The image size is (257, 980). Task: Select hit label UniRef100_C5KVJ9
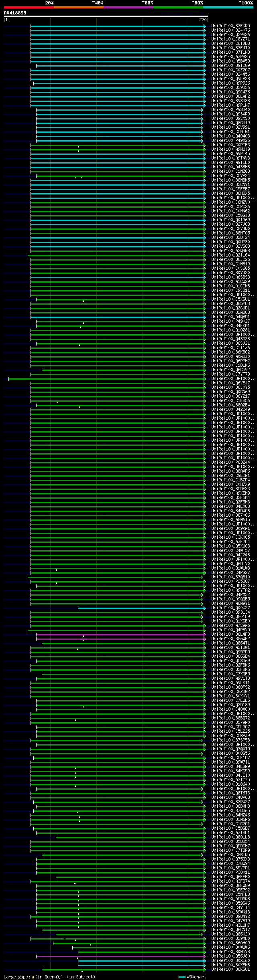(x=230, y=736)
